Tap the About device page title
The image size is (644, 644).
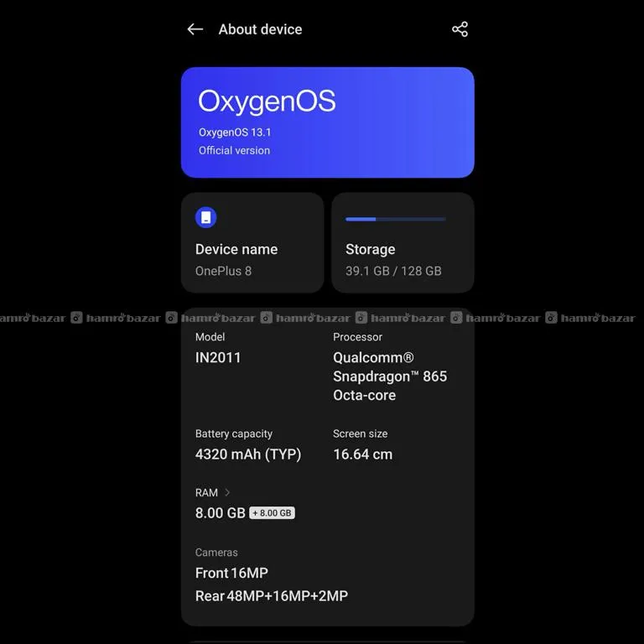(x=260, y=29)
